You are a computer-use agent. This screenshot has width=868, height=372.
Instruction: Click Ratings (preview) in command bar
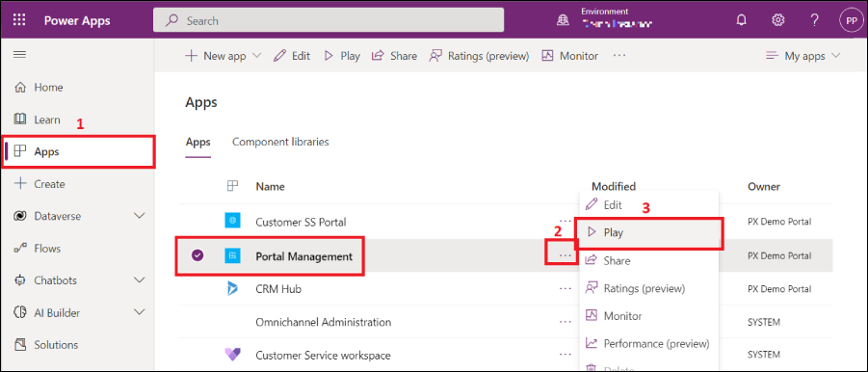pyautogui.click(x=480, y=56)
